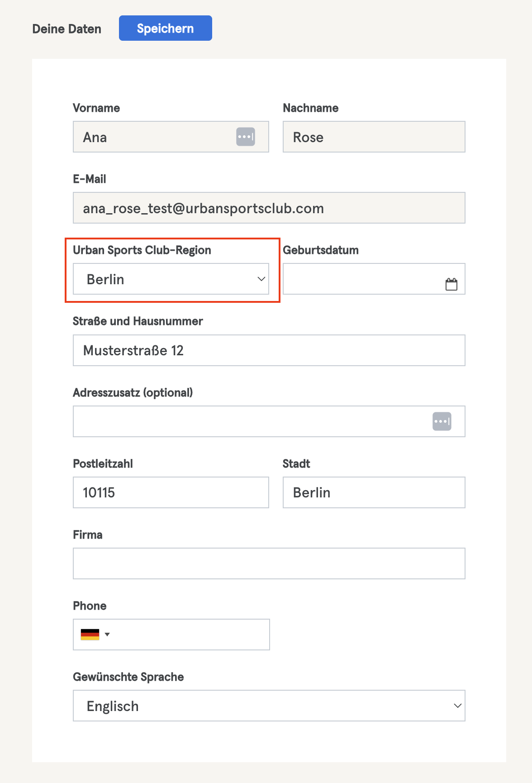This screenshot has width=532, height=783.
Task: Click the Vorname field containing Ana
Action: tap(154, 137)
